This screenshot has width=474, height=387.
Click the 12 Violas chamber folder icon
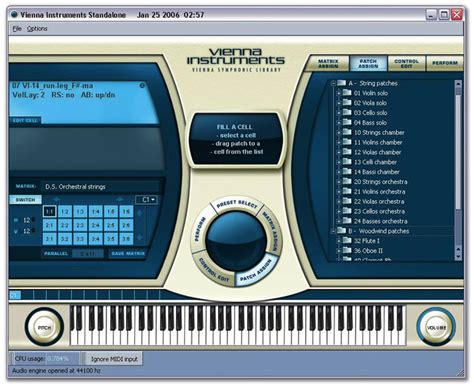347,152
